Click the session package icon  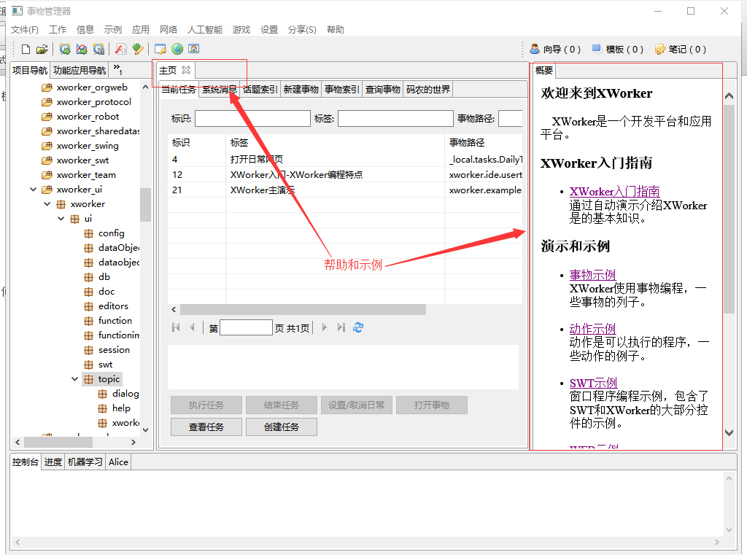[88, 350]
